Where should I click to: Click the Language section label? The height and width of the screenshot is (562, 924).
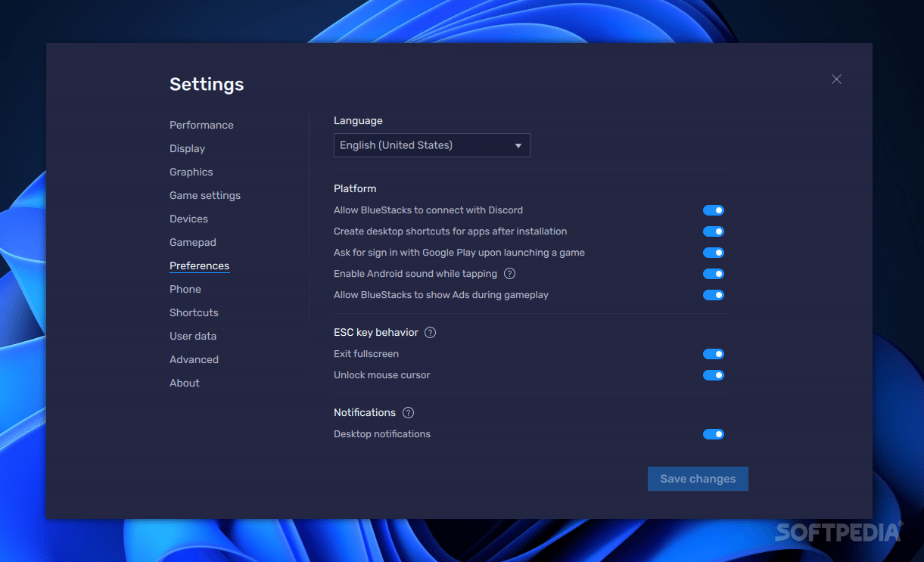358,121
